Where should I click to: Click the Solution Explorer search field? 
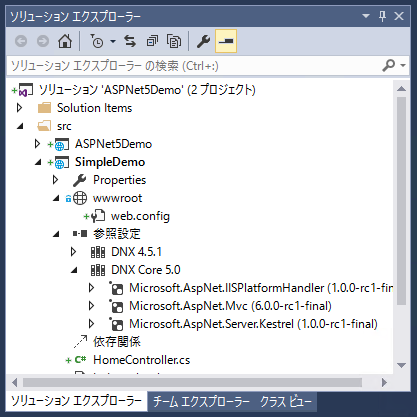click(193, 66)
